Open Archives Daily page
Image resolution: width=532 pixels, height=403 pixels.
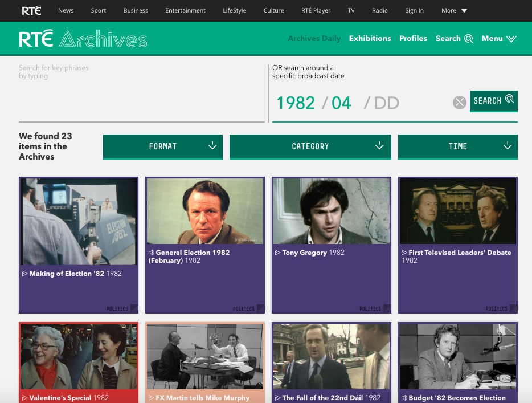pos(314,38)
